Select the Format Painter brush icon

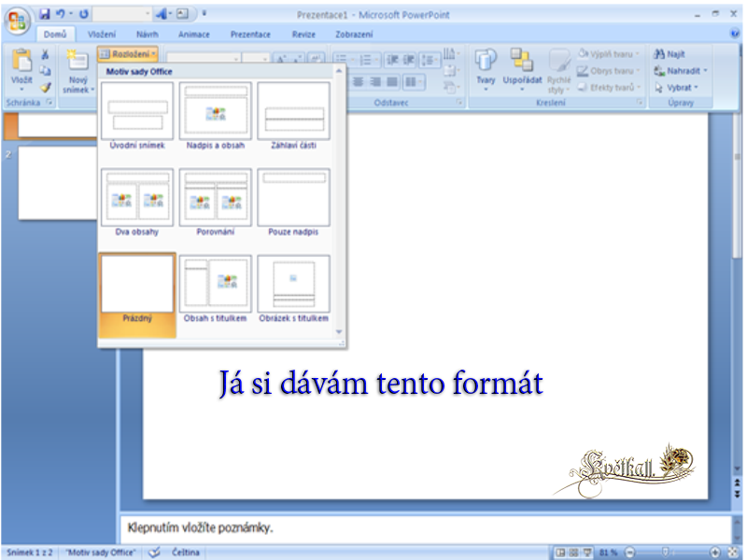45,88
